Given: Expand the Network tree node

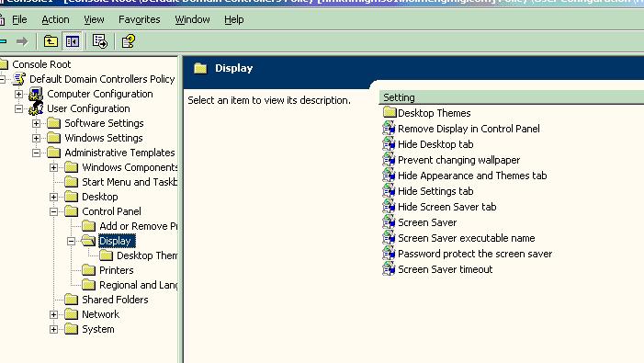Looking at the screenshot, I should (x=54, y=314).
